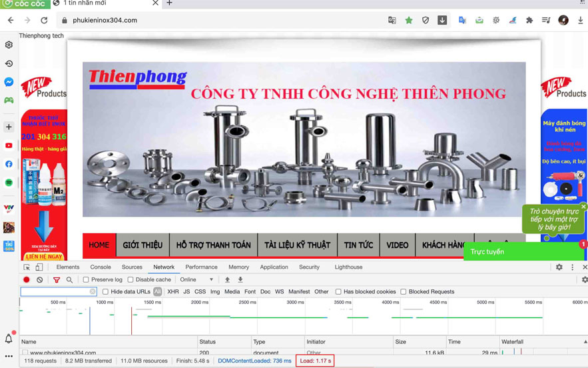Focus the network filter text field
588x368 pixels.
point(59,292)
